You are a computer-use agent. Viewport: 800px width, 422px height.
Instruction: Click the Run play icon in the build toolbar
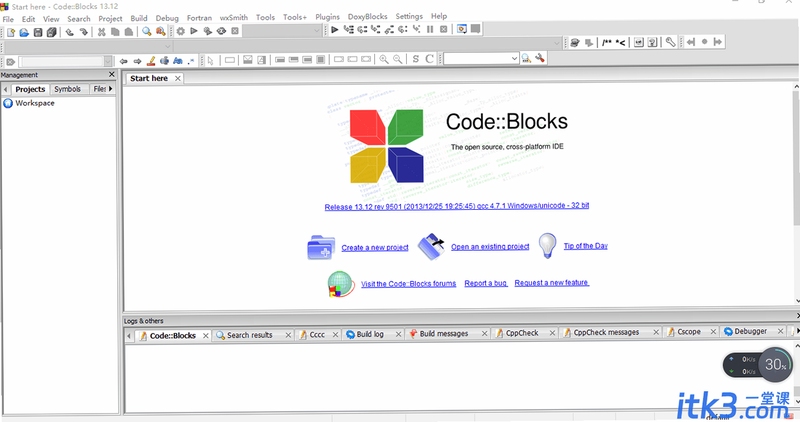(194, 31)
